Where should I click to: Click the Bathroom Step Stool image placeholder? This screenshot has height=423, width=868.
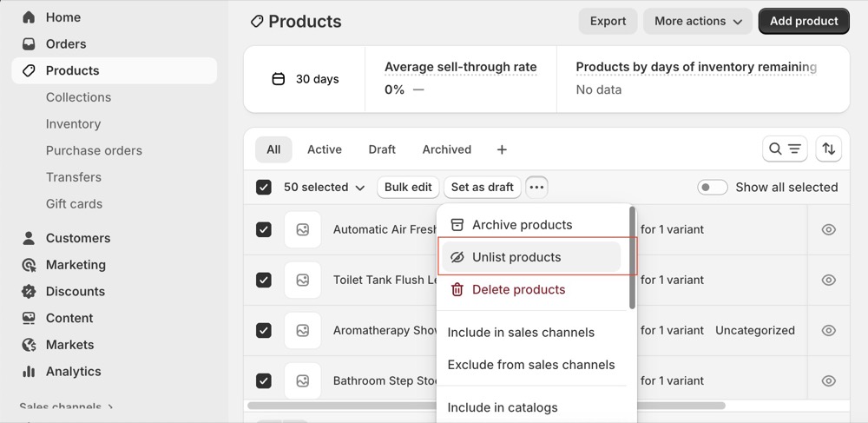pyautogui.click(x=303, y=380)
